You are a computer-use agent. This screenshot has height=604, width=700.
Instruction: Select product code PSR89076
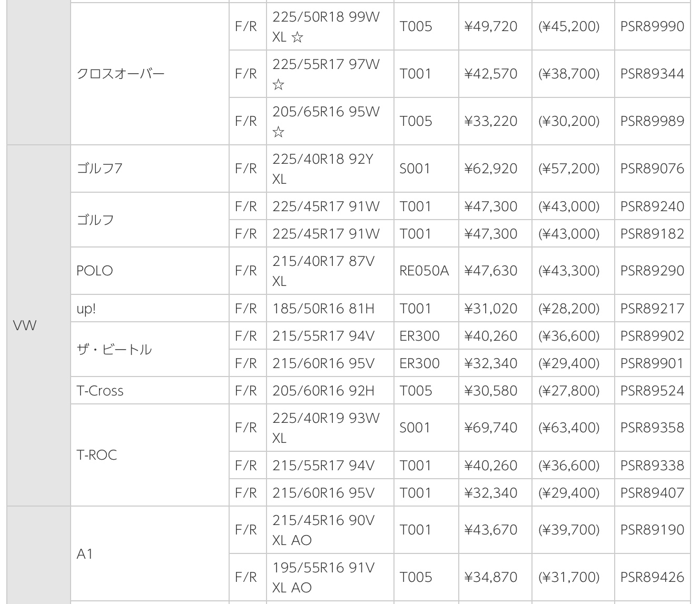point(652,169)
